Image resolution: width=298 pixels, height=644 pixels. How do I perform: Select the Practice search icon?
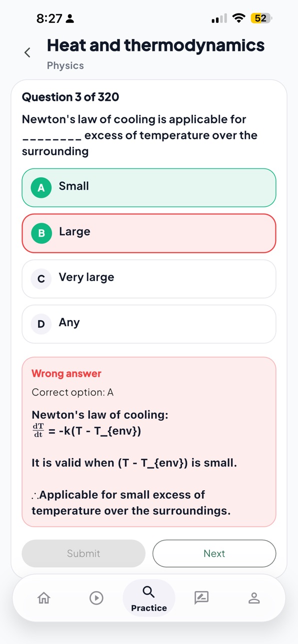(148, 592)
